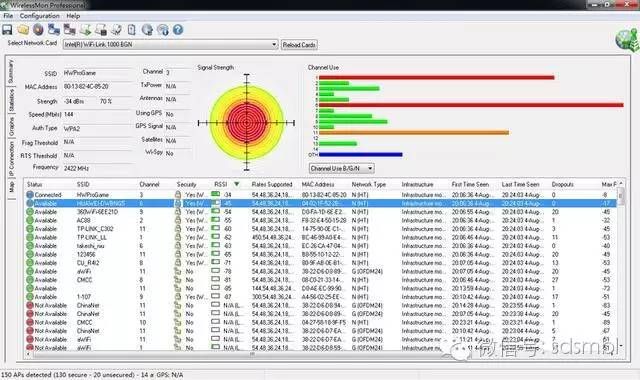The image size is (640, 380).
Task: Click the padlock icon in the TP-LINK_C302 row
Action: 178,229
